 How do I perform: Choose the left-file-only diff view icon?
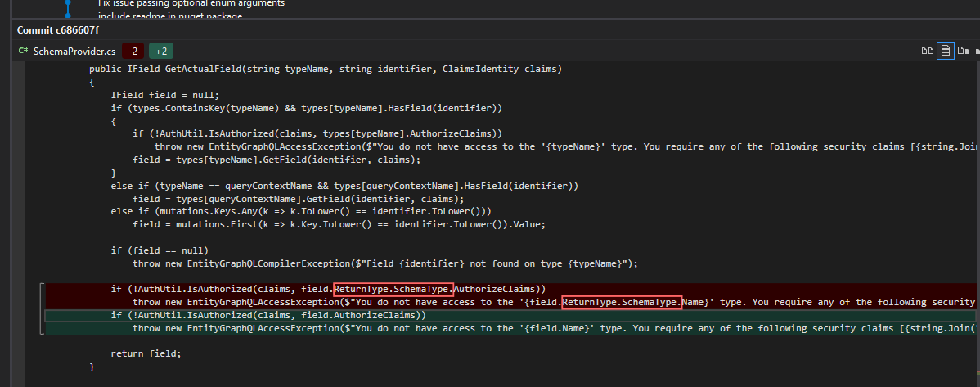point(963,51)
